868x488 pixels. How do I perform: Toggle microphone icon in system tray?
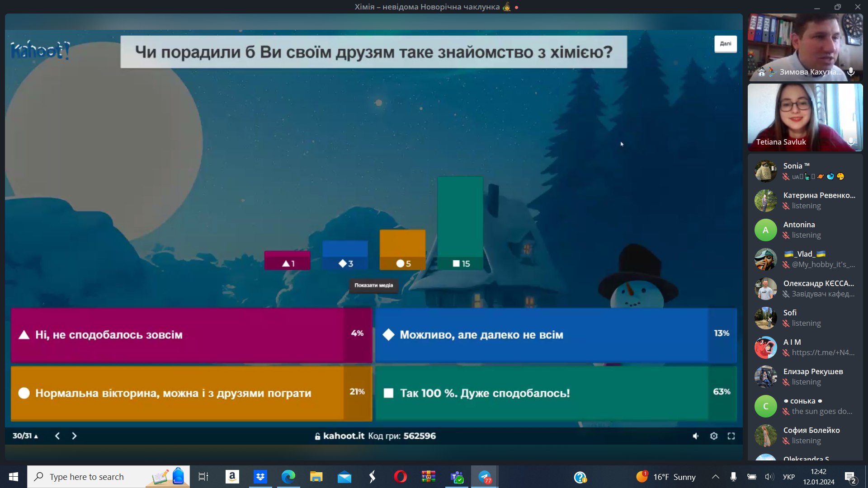(x=733, y=477)
